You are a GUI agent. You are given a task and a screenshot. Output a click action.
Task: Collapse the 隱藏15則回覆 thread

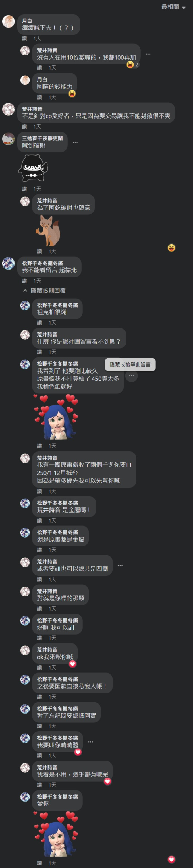click(44, 291)
